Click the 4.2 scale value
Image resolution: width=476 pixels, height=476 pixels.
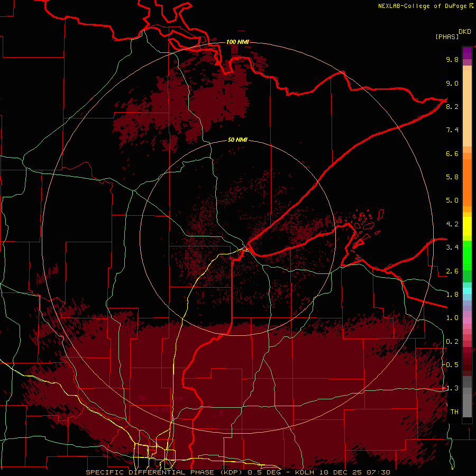click(452, 224)
